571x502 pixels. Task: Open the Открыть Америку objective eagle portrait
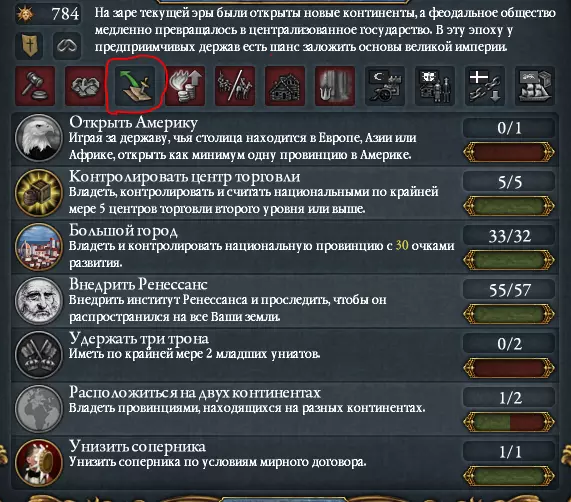39,138
